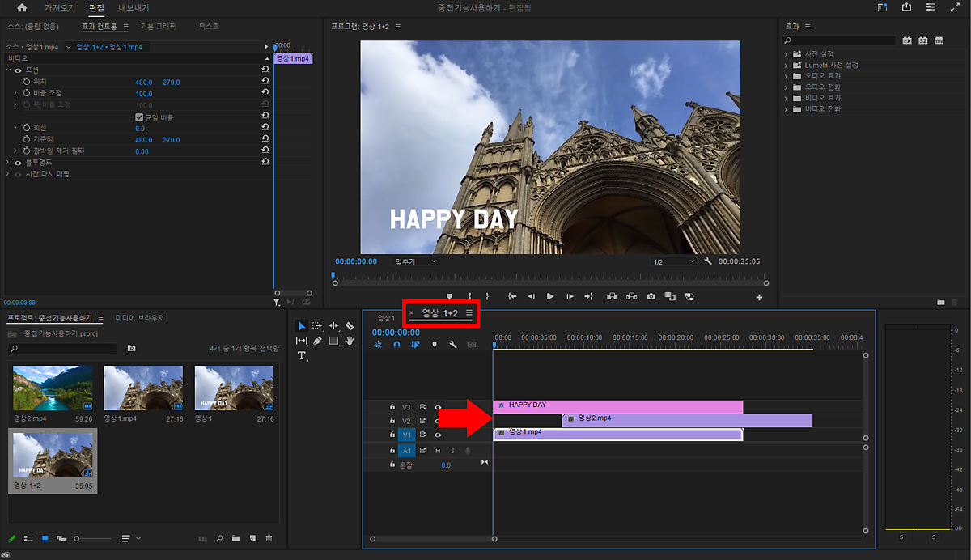The image size is (971, 560).
Task: Open timeline wrench display settings
Action: tap(453, 344)
